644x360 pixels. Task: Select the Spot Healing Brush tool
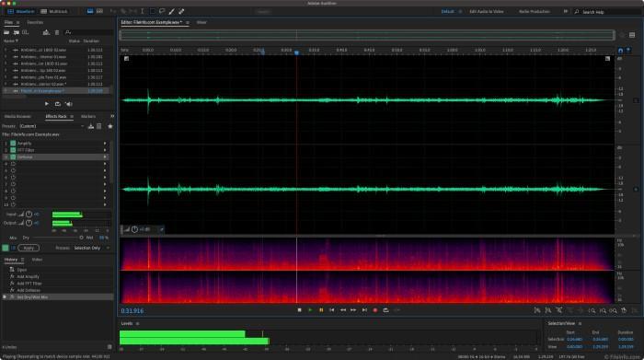[x=181, y=11]
